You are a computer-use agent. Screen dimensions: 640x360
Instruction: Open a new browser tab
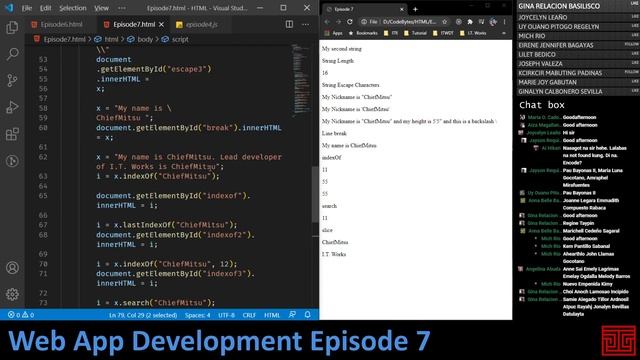(x=415, y=9)
